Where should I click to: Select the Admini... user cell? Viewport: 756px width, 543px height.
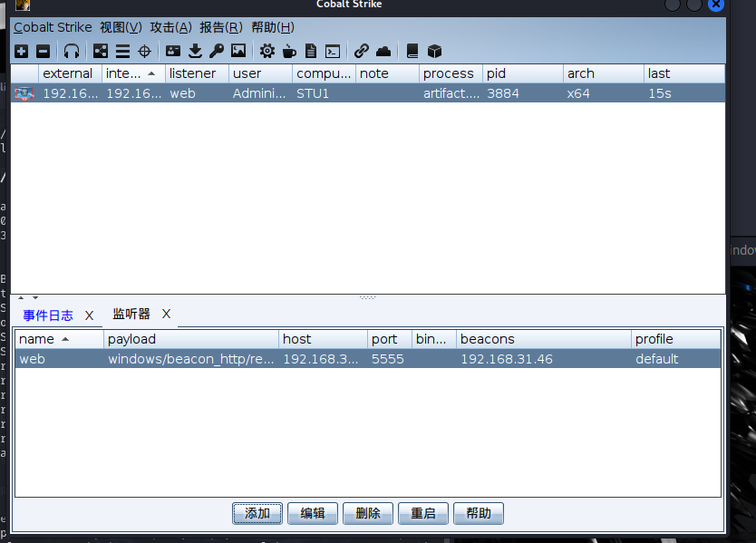[261, 93]
